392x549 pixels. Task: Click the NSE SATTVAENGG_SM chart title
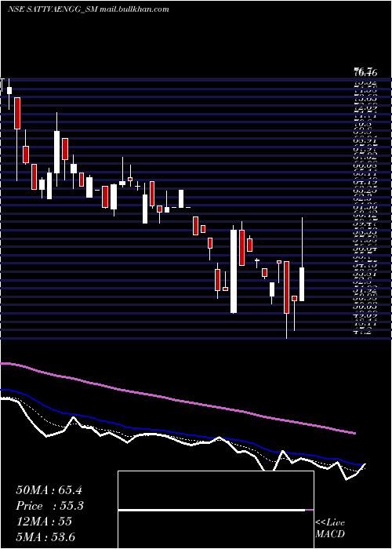point(53,9)
